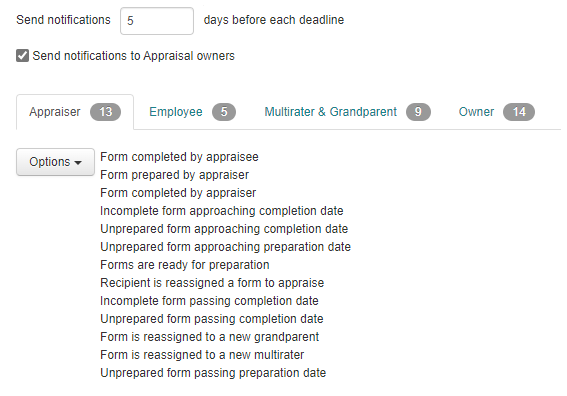Toggle Send notifications to Appraisal owners checkbox
567x396 pixels.
pyautogui.click(x=22, y=56)
